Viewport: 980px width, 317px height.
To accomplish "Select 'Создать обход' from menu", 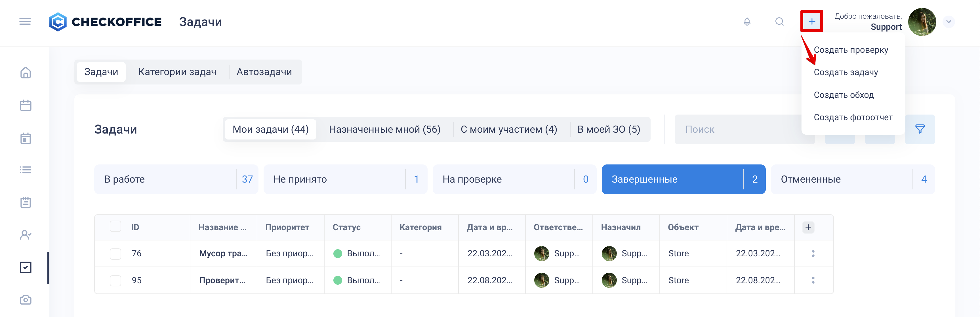I will pyautogui.click(x=844, y=95).
